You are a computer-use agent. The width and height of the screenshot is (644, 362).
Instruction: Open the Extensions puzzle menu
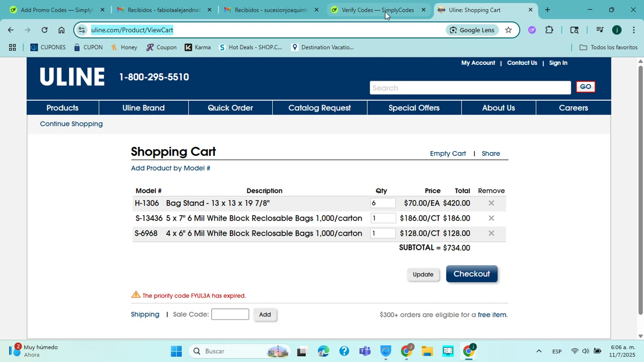[x=549, y=30]
